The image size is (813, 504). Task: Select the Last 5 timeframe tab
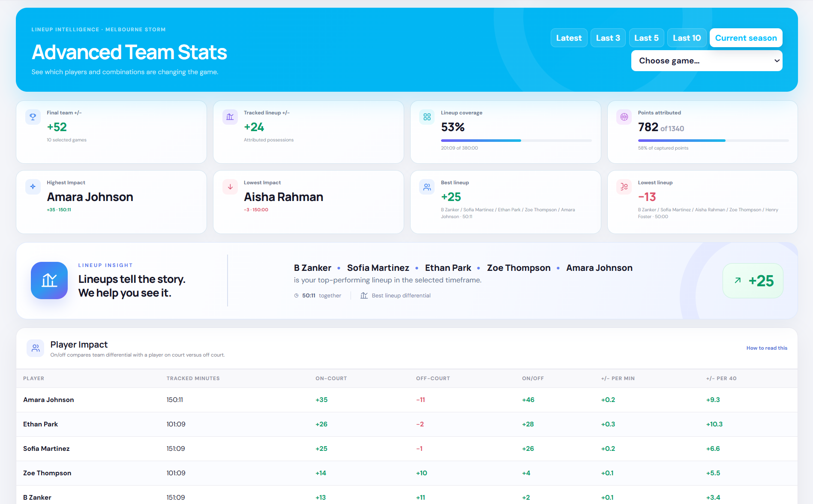pyautogui.click(x=646, y=38)
